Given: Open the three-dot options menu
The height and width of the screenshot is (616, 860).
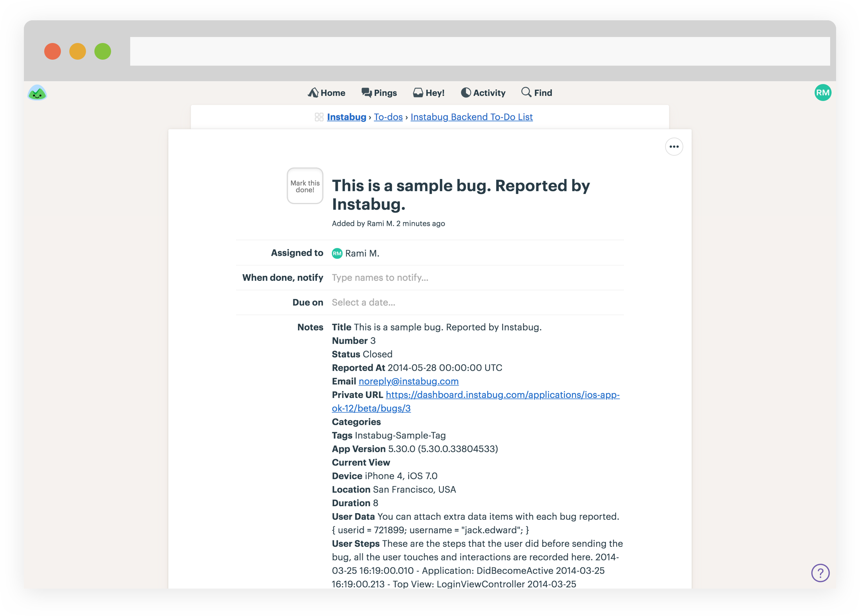Looking at the screenshot, I should click(674, 147).
